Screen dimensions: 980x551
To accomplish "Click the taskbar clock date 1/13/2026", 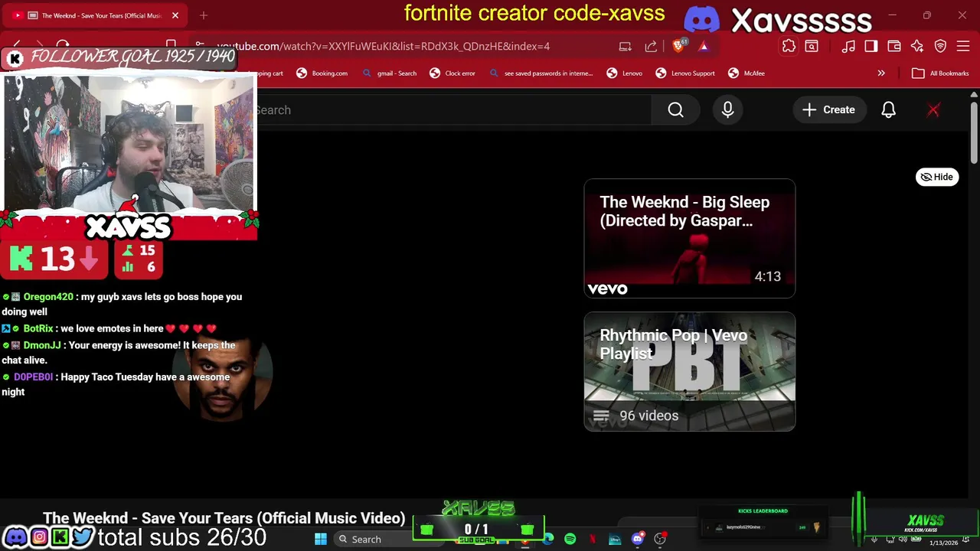I will tap(943, 543).
